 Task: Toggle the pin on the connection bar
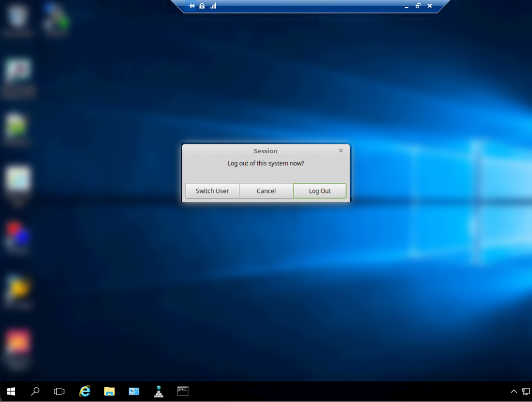coord(191,6)
